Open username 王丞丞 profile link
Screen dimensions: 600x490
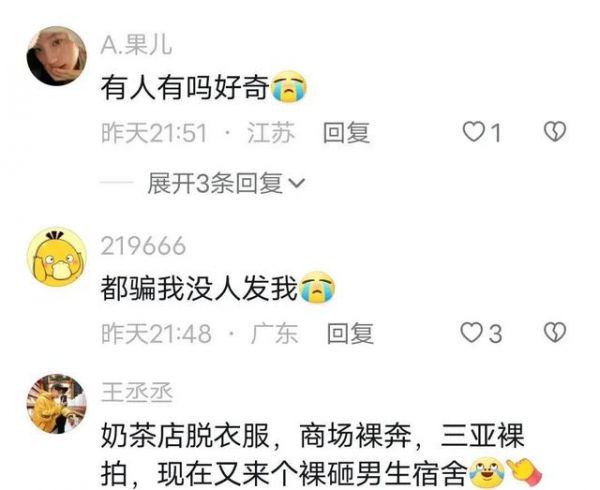pos(137,393)
